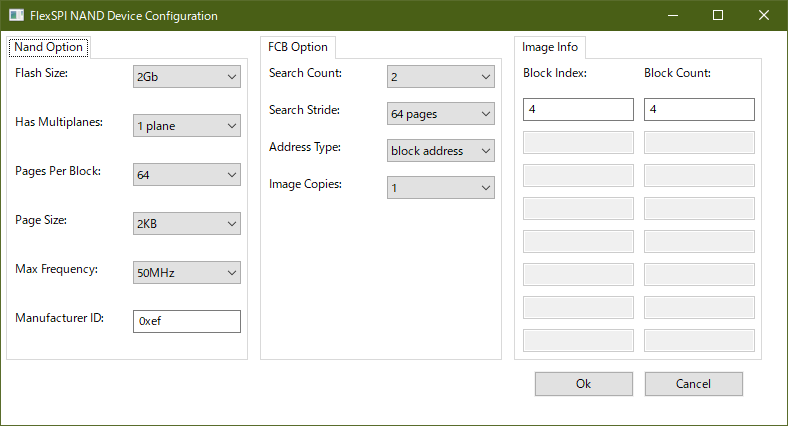Select the Nand Option tab

49,47
